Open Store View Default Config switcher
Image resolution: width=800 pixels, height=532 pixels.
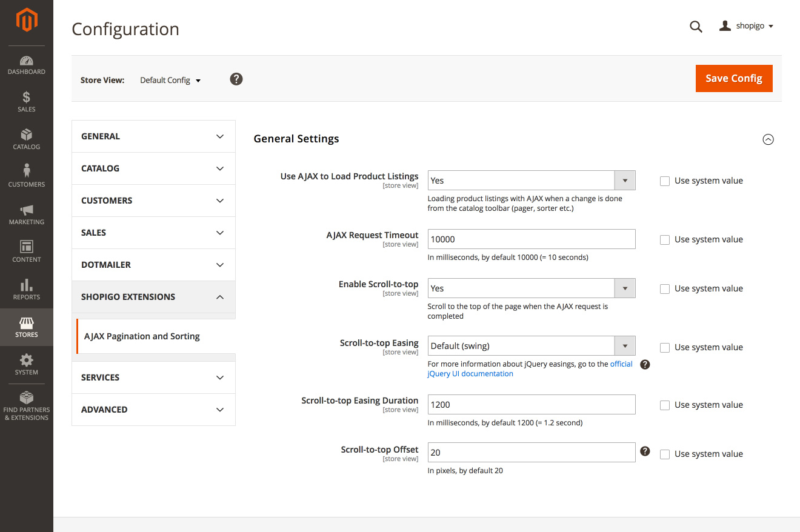point(170,80)
